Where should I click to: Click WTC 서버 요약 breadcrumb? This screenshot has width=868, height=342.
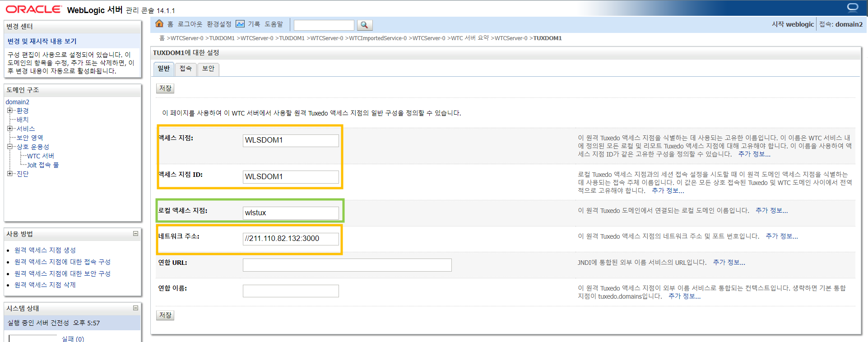pyautogui.click(x=470, y=38)
